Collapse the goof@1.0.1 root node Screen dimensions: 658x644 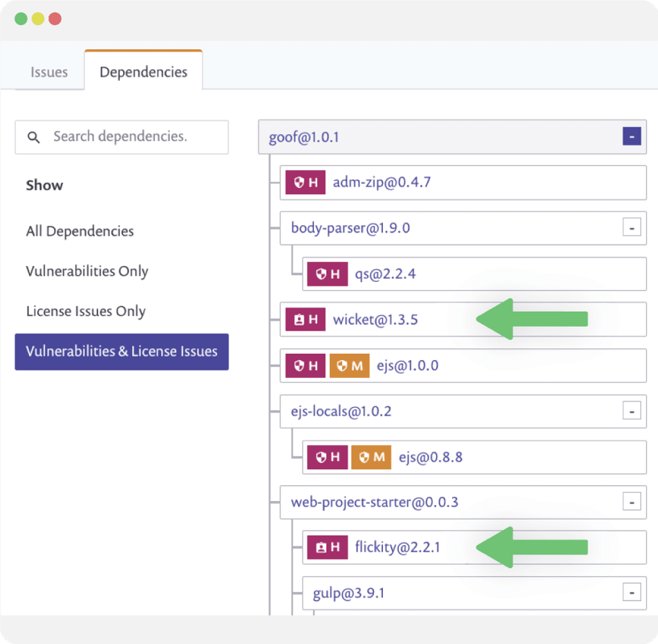pyautogui.click(x=632, y=136)
